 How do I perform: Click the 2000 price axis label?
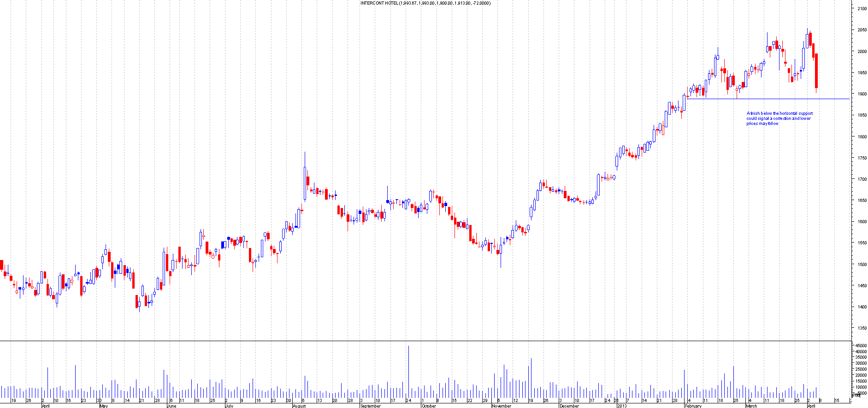coord(862,52)
